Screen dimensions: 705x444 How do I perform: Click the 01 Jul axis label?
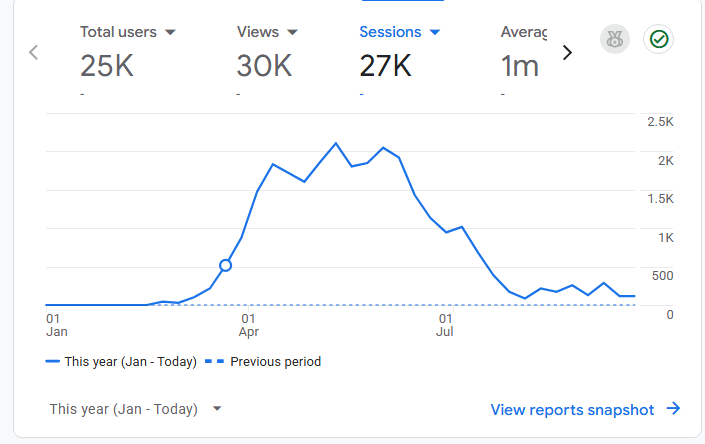(445, 325)
